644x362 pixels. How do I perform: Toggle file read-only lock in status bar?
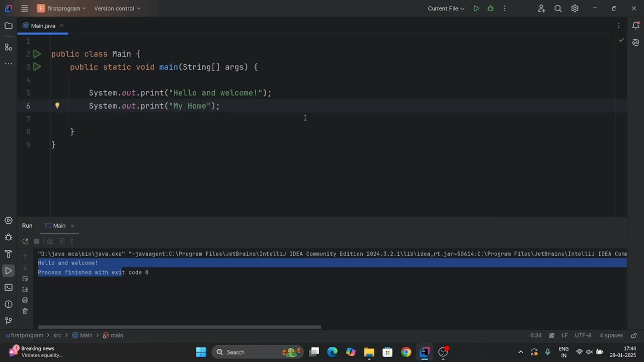634,335
